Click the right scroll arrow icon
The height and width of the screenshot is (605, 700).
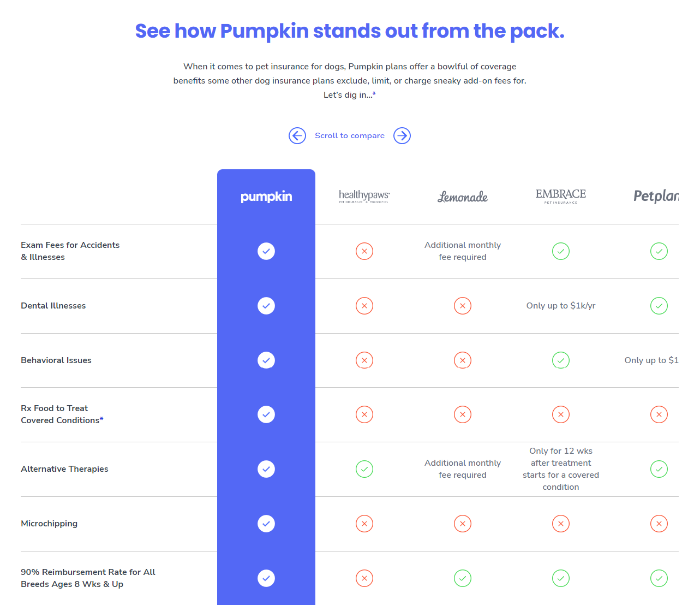point(402,135)
